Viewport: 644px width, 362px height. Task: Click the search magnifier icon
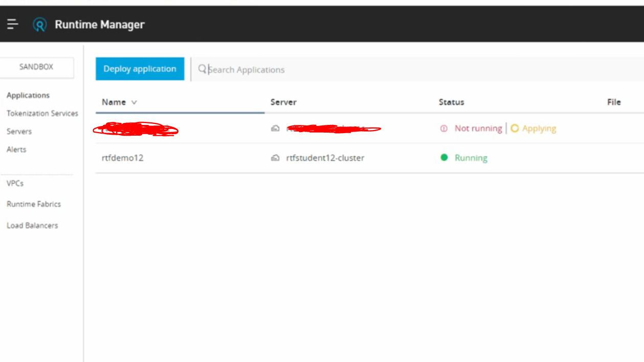point(202,69)
